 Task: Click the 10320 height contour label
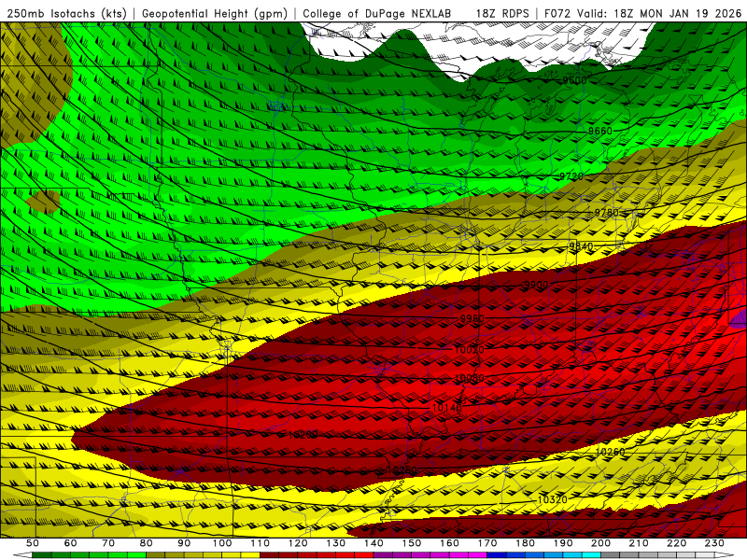(x=553, y=499)
